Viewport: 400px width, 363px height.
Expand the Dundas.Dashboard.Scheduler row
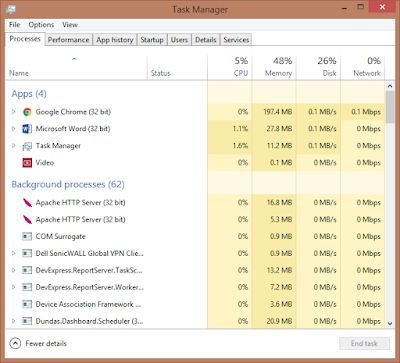click(x=14, y=321)
